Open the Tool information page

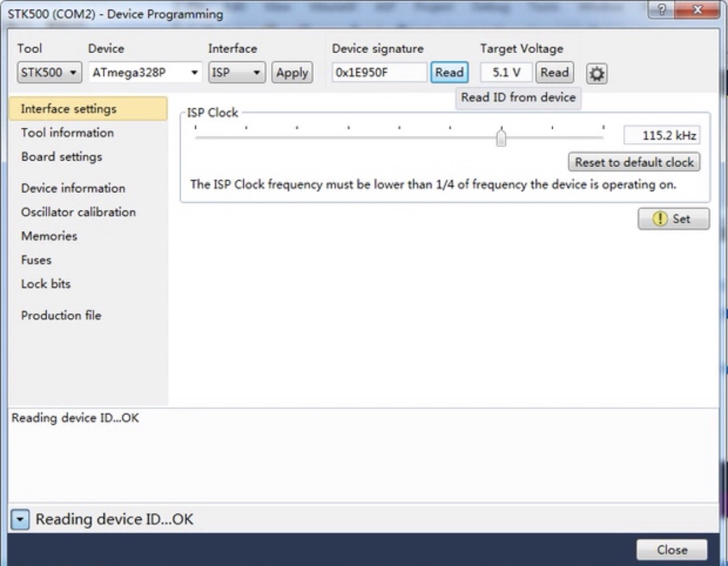(67, 133)
